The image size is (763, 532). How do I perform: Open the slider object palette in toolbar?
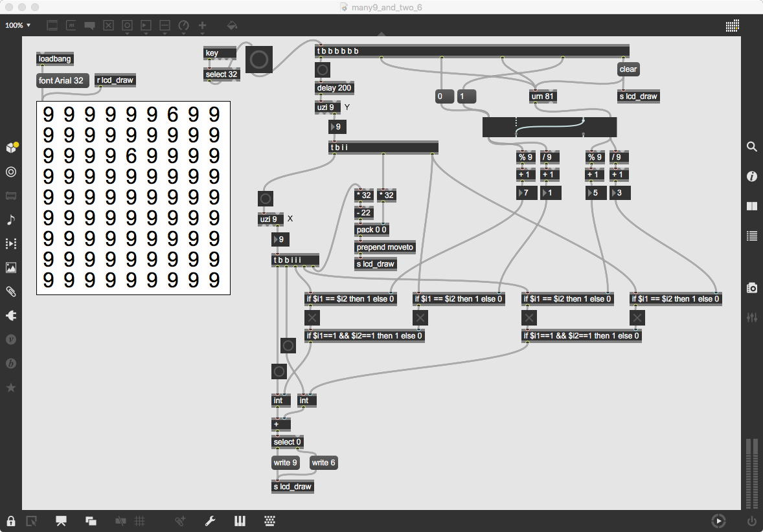(x=165, y=25)
